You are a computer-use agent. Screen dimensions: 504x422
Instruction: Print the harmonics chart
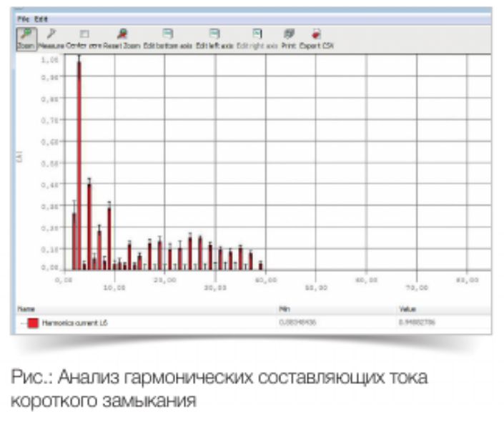[289, 38]
